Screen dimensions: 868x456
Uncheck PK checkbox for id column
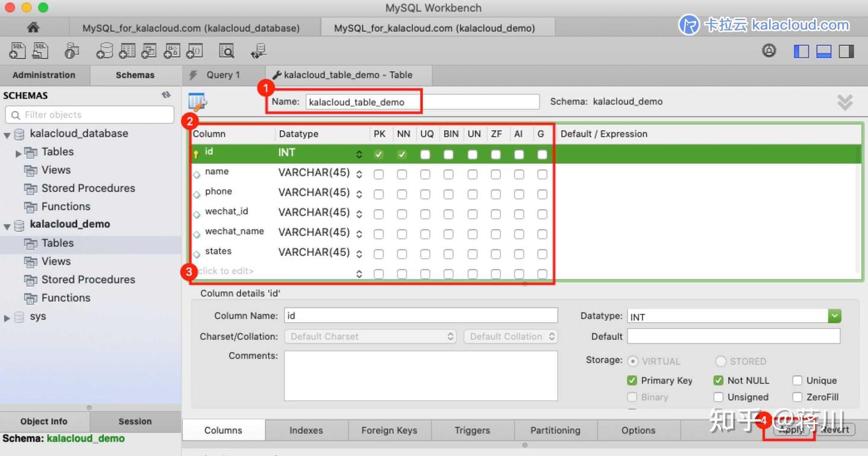(x=379, y=153)
